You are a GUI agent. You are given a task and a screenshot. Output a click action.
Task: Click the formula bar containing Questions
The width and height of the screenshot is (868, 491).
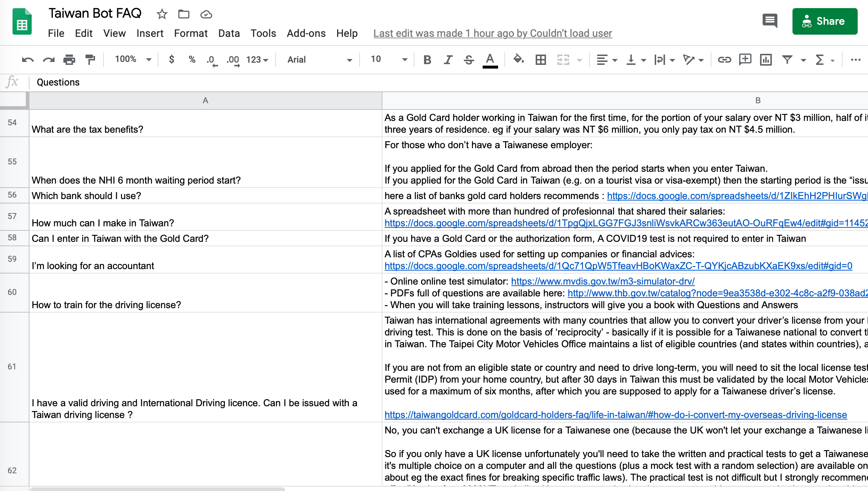coord(448,82)
